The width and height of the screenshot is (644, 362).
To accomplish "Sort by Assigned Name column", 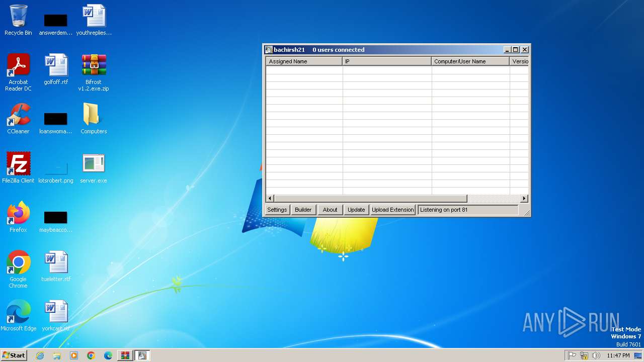I will (x=304, y=61).
